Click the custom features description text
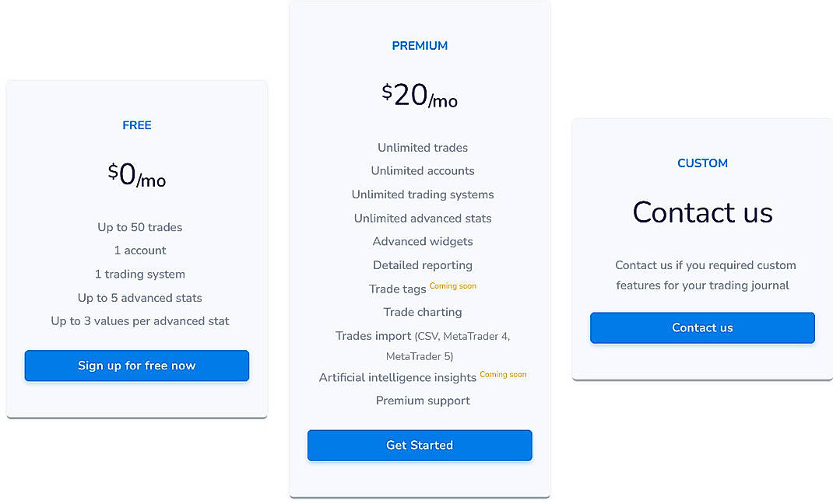833x504 pixels. (702, 275)
